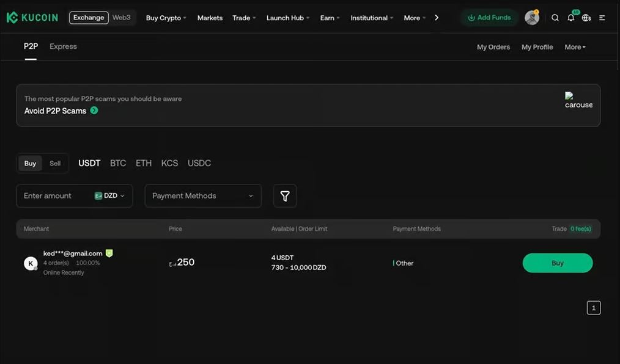
Task: Expand the Launch Hub menu
Action: tap(288, 18)
